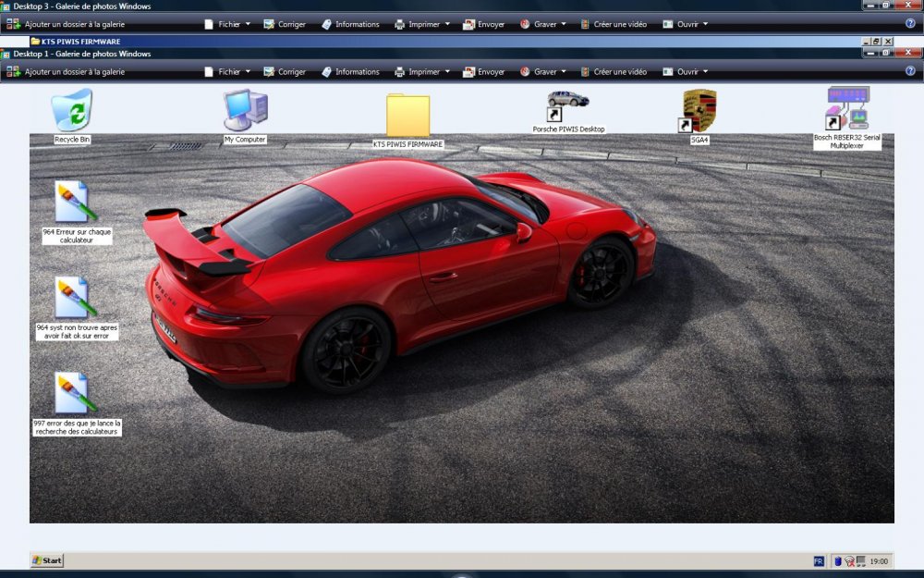Click the My Computer desktop icon

245,111
